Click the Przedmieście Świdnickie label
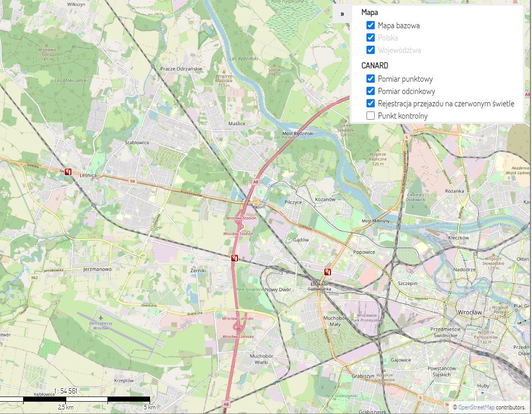532x414 pixels. pyautogui.click(x=446, y=332)
